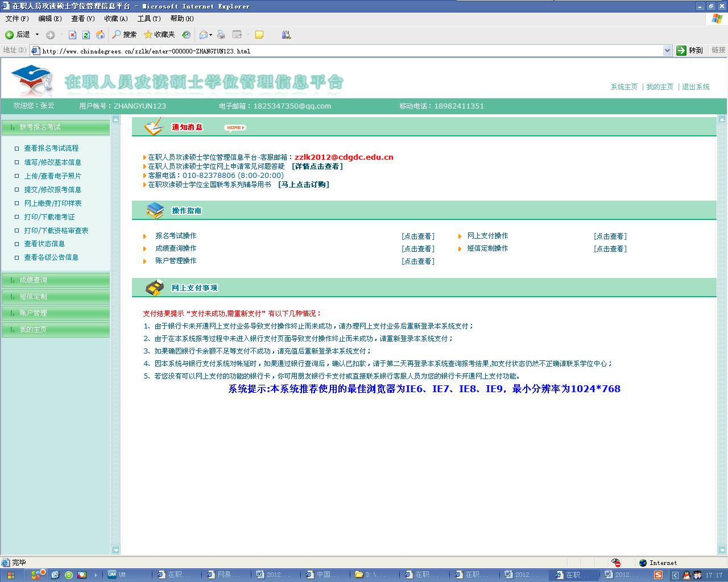Viewport: 728px width, 582px height.
Task: Click the Print icon in toolbar
Action: pos(221,35)
